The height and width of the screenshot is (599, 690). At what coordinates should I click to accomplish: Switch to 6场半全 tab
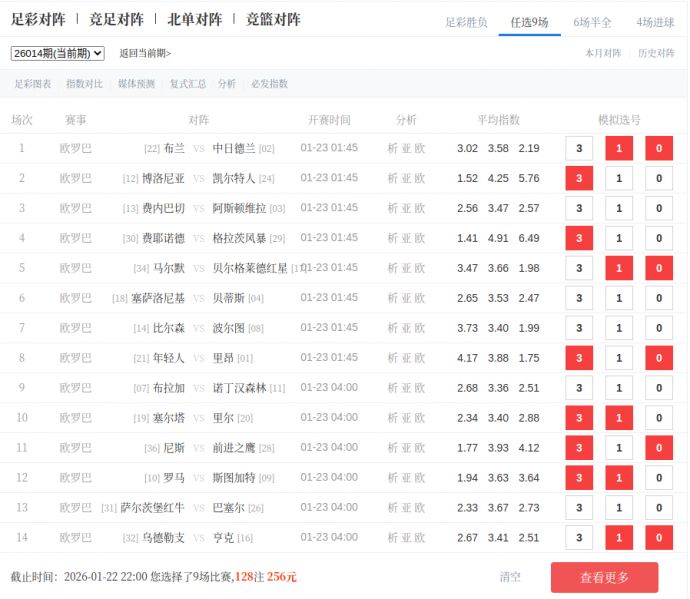click(592, 22)
